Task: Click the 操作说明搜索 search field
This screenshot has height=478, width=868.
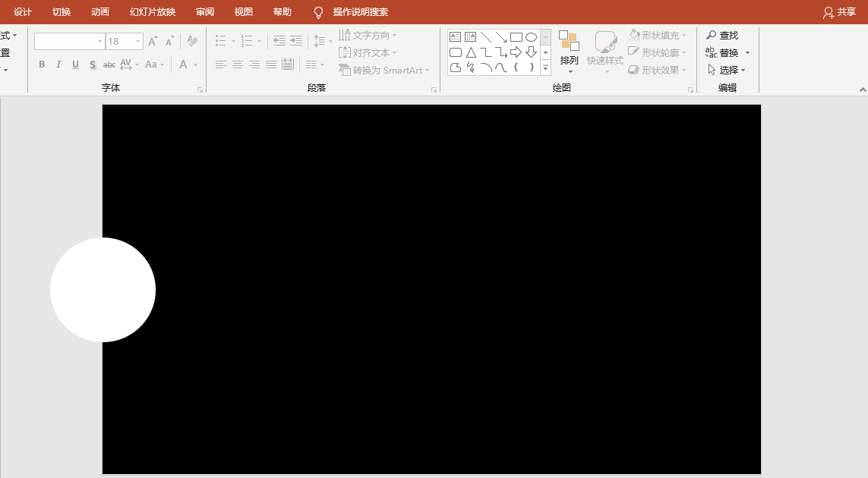Action: 361,12
